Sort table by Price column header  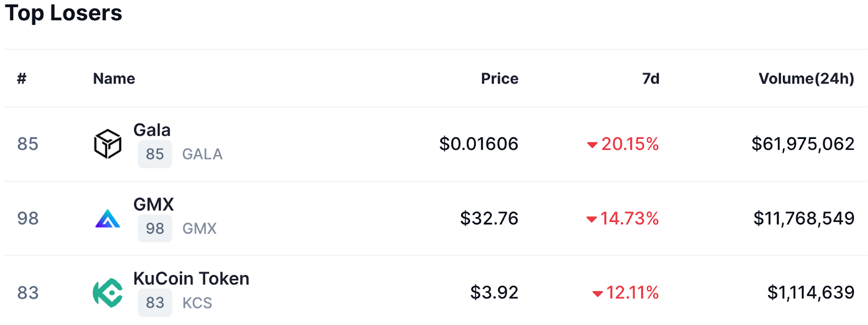[x=499, y=79]
